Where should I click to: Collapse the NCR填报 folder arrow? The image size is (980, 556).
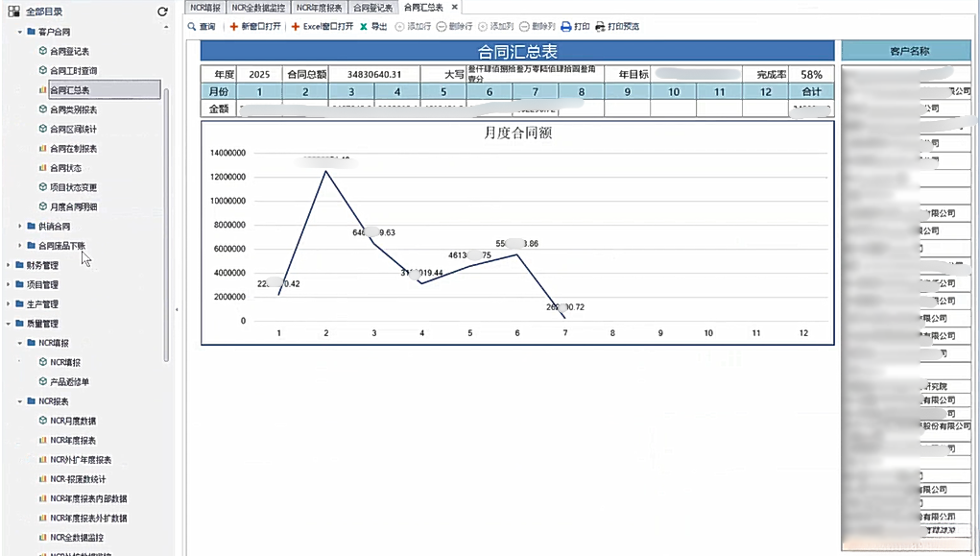[x=20, y=343]
